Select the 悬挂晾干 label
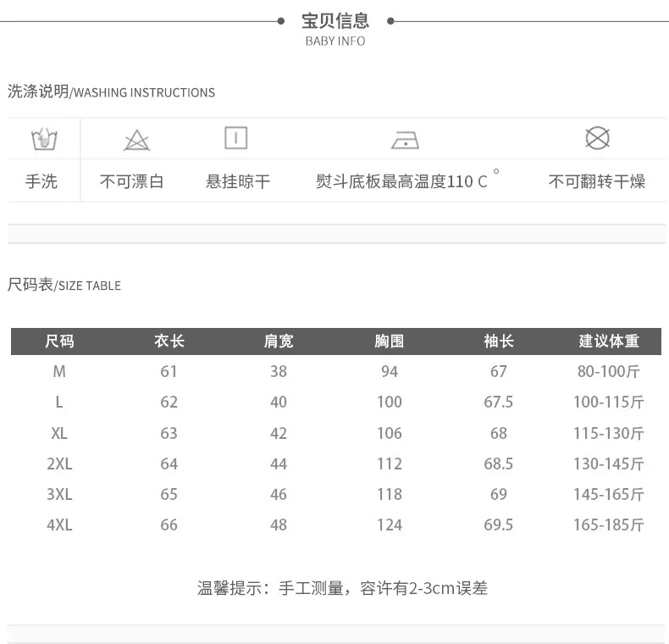 (238, 181)
